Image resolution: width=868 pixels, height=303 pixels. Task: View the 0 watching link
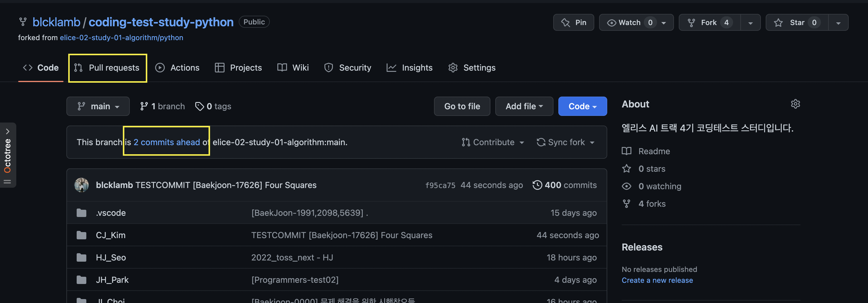[x=659, y=186]
